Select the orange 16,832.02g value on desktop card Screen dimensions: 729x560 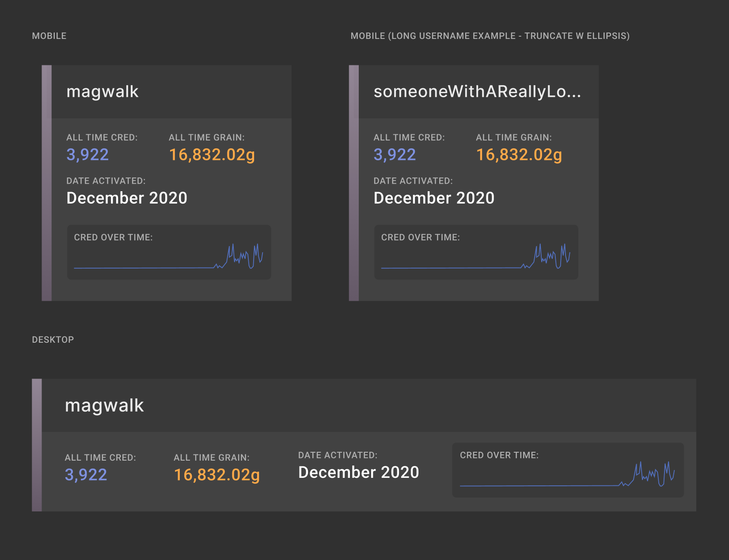[216, 475]
